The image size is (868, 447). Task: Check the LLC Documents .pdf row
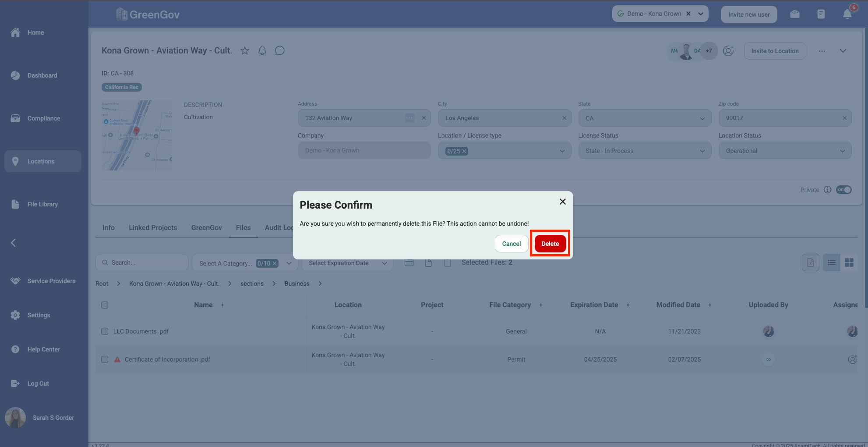point(105,331)
